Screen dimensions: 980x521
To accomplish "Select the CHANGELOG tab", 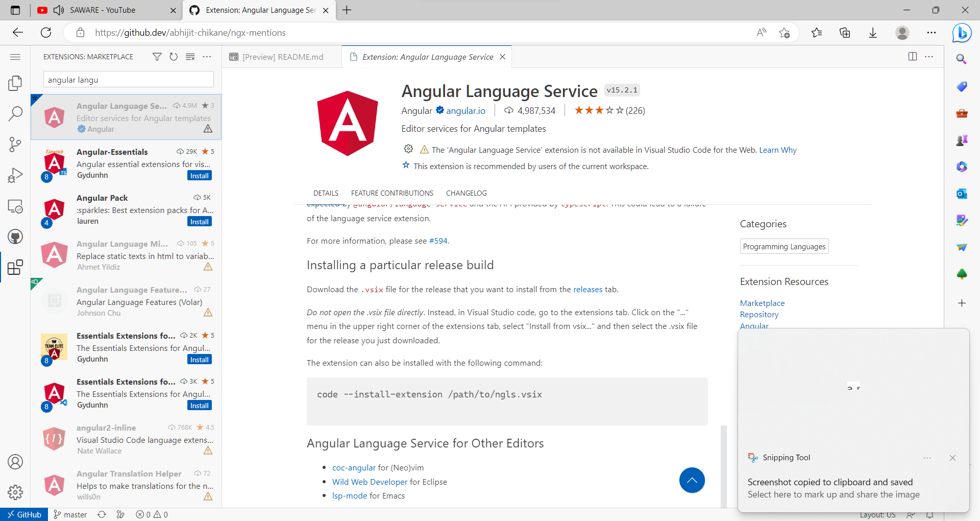I will pyautogui.click(x=467, y=193).
